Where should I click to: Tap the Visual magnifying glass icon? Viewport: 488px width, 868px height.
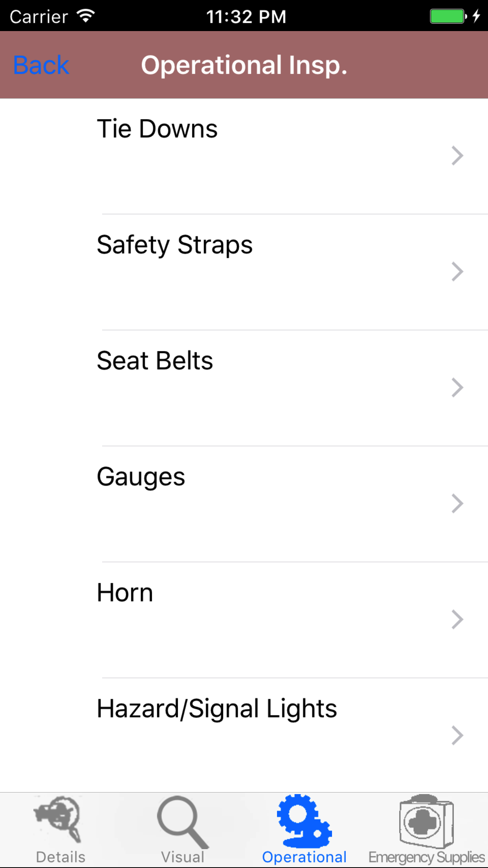click(x=183, y=822)
